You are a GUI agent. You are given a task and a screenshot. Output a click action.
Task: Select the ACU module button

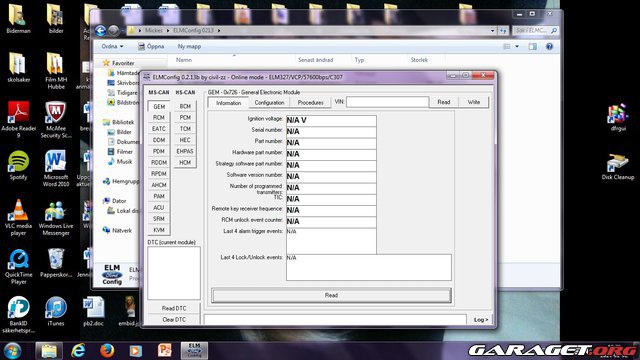pos(159,207)
